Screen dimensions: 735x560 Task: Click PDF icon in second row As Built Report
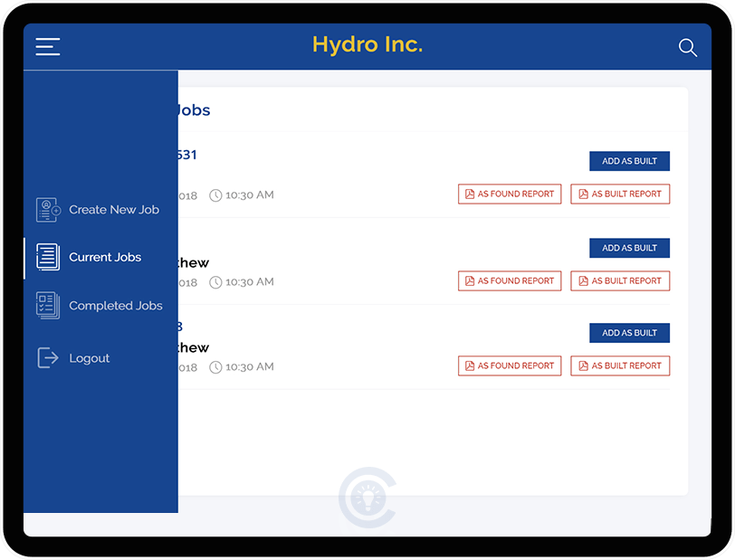[x=583, y=280]
